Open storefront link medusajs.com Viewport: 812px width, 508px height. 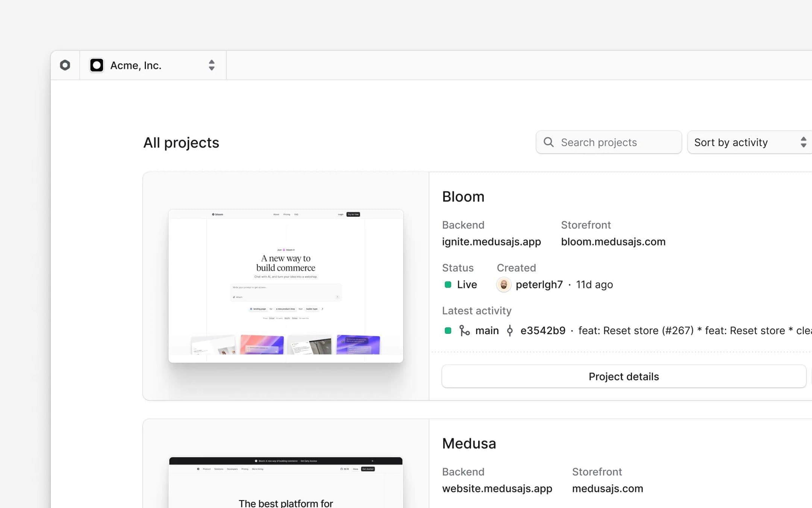[607, 488]
